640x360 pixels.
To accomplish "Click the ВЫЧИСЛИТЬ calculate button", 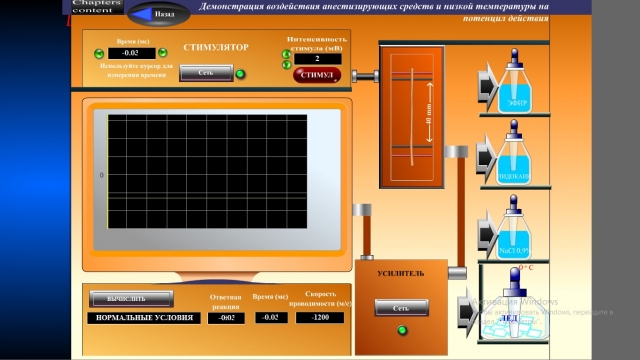I will pos(131,299).
